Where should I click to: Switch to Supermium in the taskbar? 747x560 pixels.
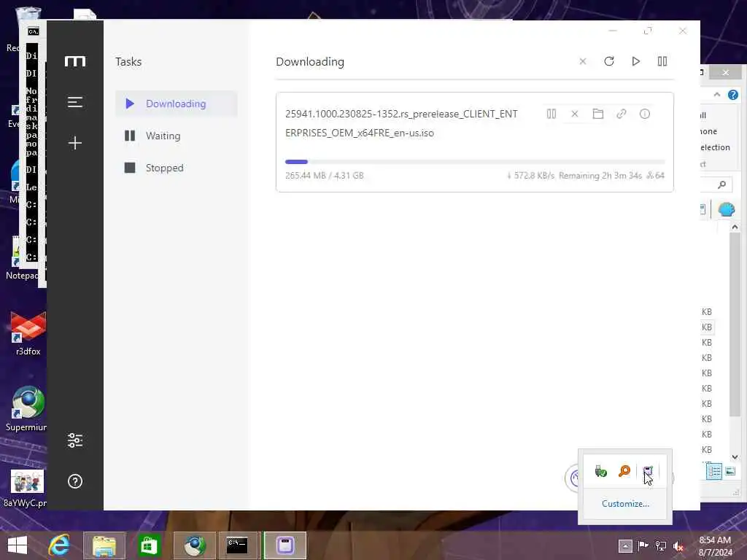click(x=194, y=545)
